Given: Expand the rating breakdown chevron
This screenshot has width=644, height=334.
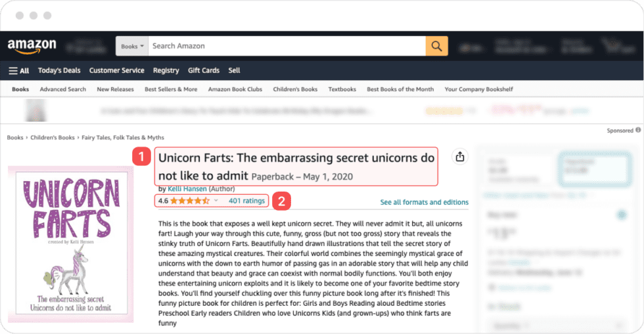Looking at the screenshot, I should pos(216,201).
